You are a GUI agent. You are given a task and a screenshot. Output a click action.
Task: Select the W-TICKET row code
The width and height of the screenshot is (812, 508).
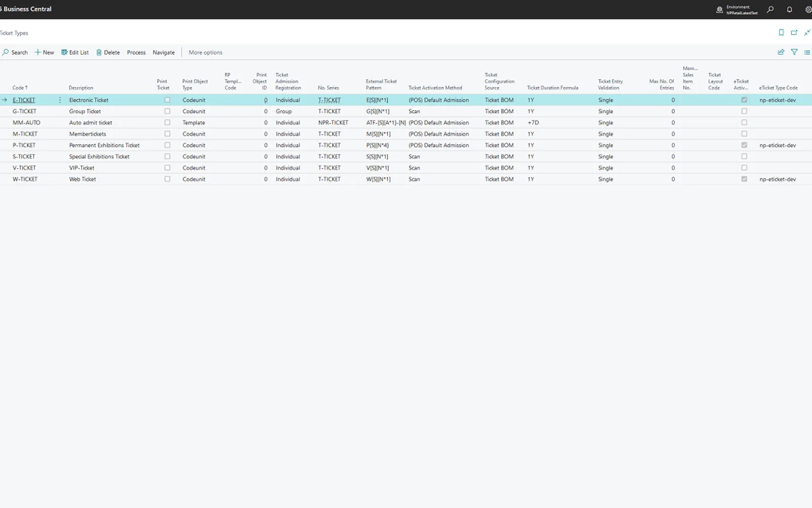(x=25, y=179)
